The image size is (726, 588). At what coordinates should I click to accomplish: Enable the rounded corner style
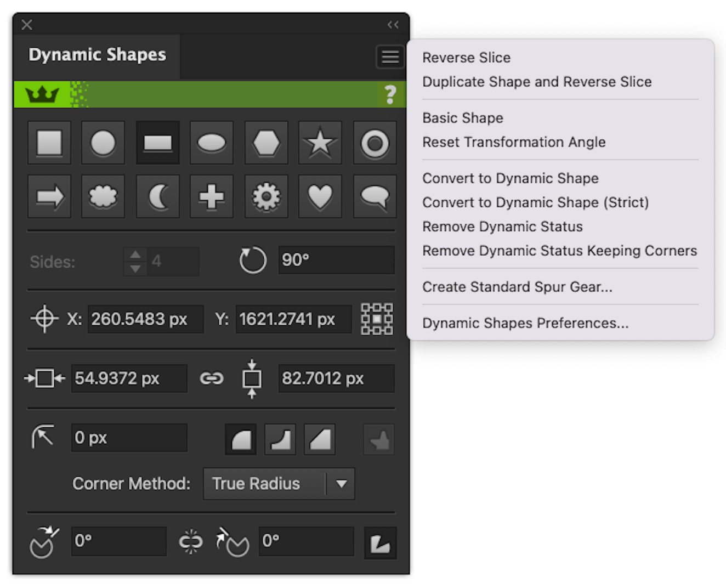(240, 439)
